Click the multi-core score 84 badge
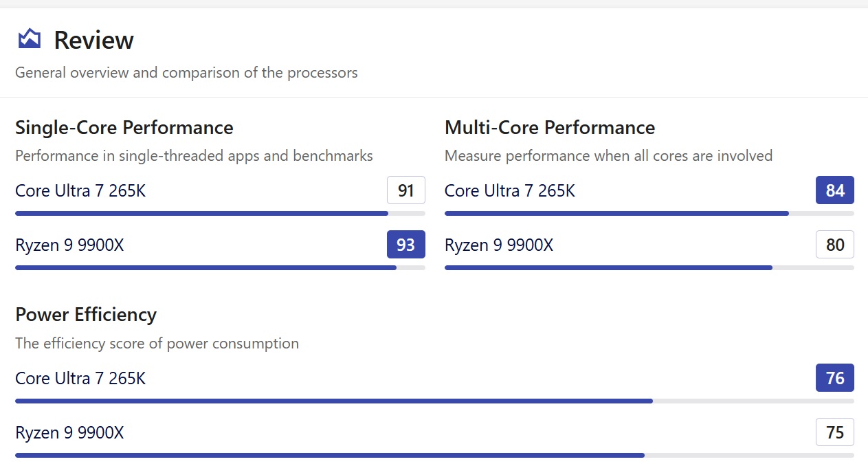Image resolution: width=868 pixels, height=466 pixels. pyautogui.click(x=835, y=190)
